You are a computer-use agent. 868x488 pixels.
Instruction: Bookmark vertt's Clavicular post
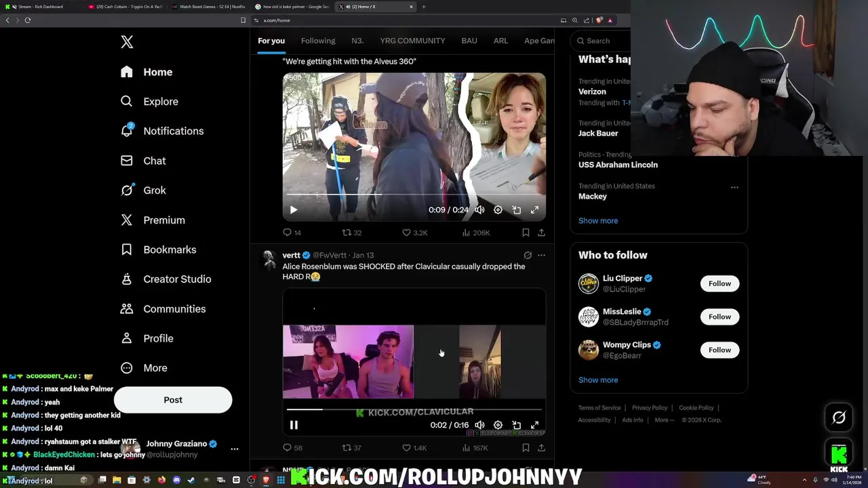click(526, 448)
